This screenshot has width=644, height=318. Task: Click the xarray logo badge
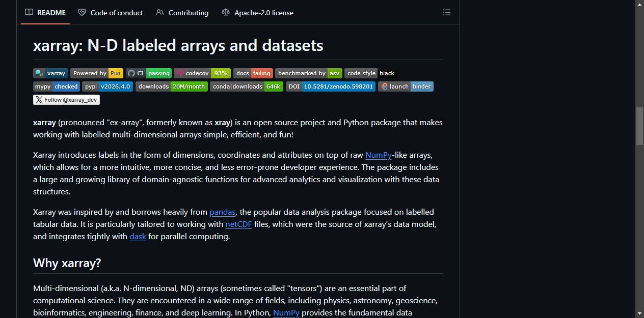tap(50, 73)
